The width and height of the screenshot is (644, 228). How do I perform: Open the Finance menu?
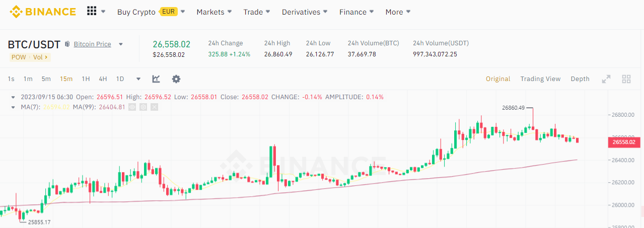[356, 12]
